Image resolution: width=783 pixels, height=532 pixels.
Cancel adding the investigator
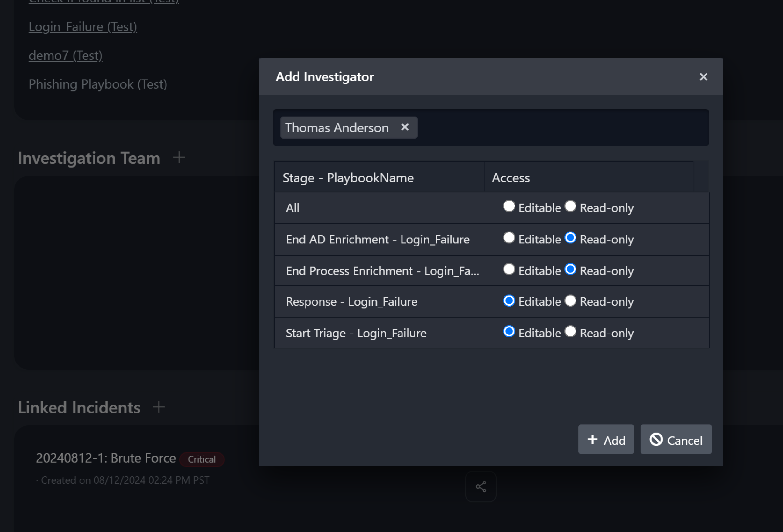[675, 439]
